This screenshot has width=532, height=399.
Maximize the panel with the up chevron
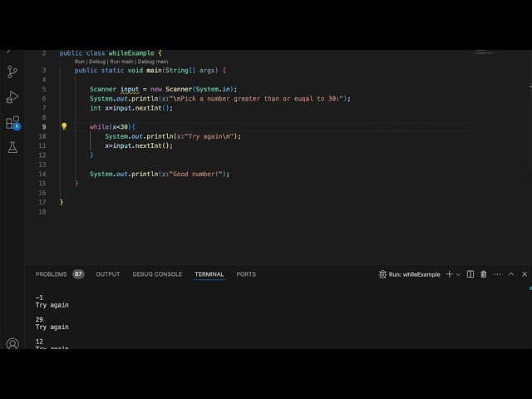(511, 274)
